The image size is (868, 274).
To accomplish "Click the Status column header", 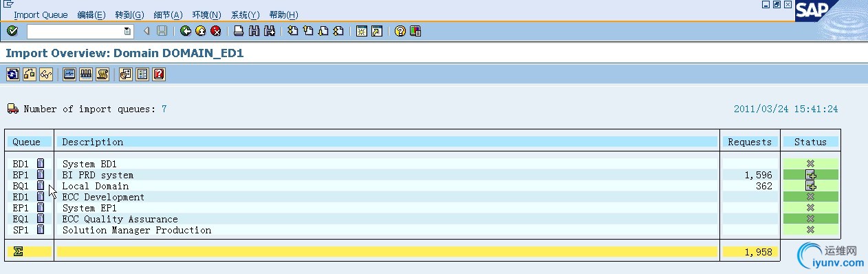I will [810, 142].
